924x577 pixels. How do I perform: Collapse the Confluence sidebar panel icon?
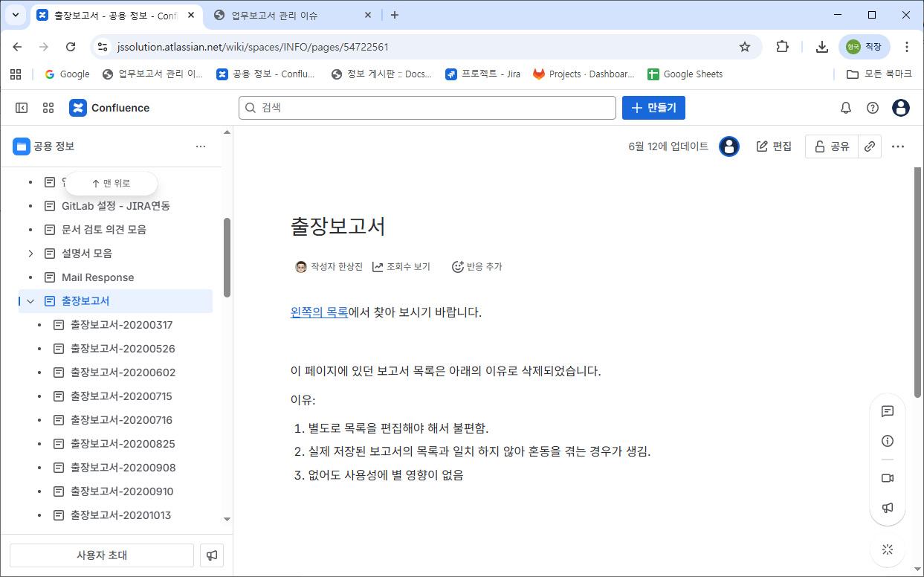point(22,108)
